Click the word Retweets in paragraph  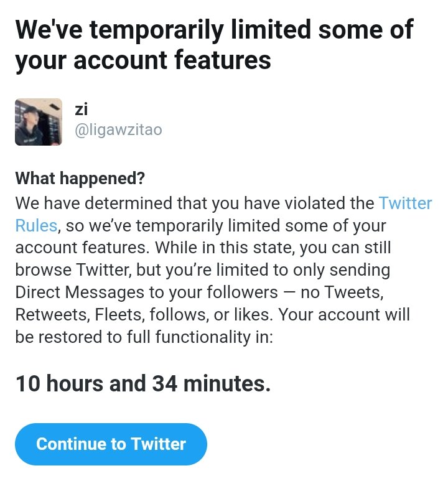[52, 314]
